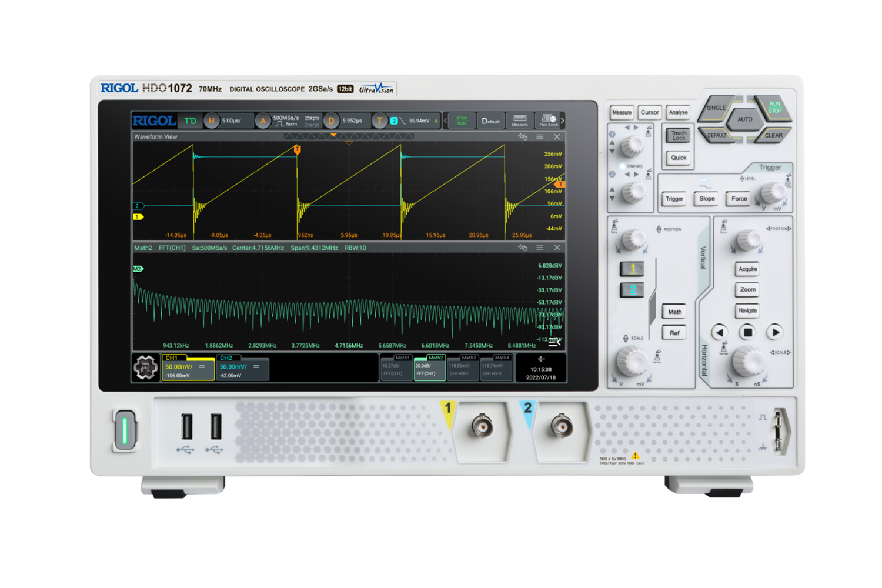882x588 pixels.
Task: Tap the on-screen Measure toolbar icon
Action: [x=520, y=121]
